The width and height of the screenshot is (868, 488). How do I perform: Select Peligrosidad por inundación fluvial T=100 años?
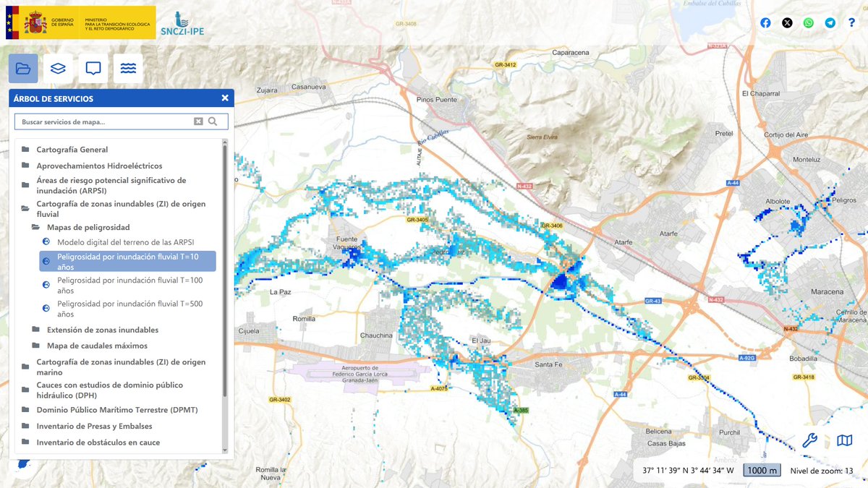coord(129,285)
